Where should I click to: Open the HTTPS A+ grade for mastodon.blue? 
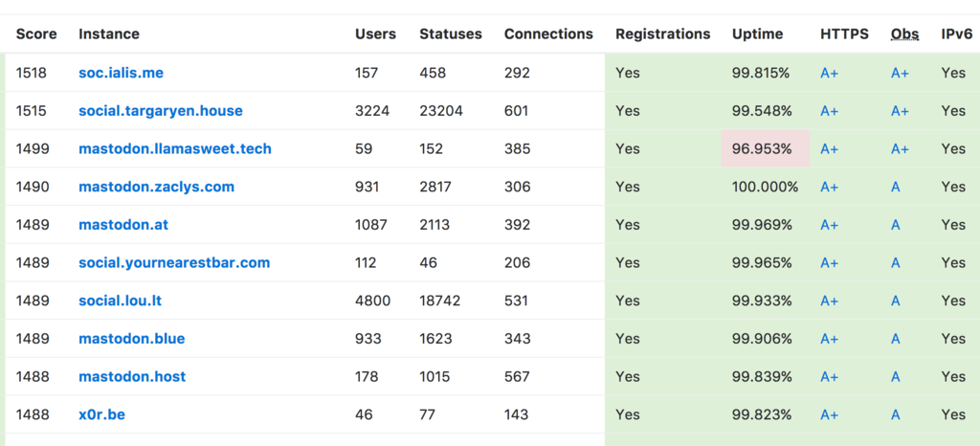[x=830, y=339]
